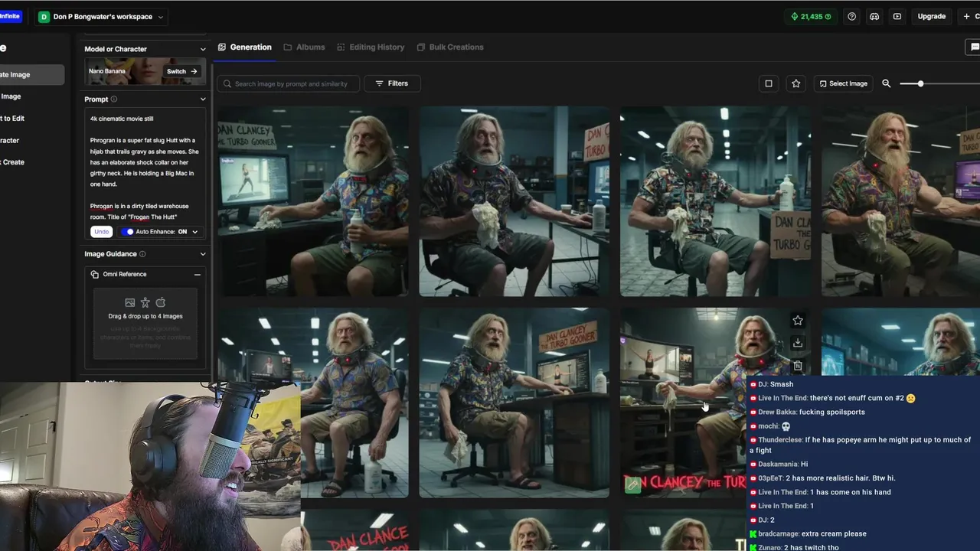Click the image icon in the drop zone
The height and width of the screenshot is (551, 980).
pyautogui.click(x=130, y=302)
